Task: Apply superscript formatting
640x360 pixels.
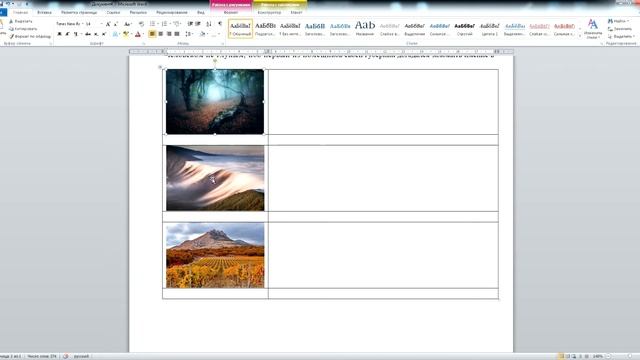Action: tap(104, 34)
